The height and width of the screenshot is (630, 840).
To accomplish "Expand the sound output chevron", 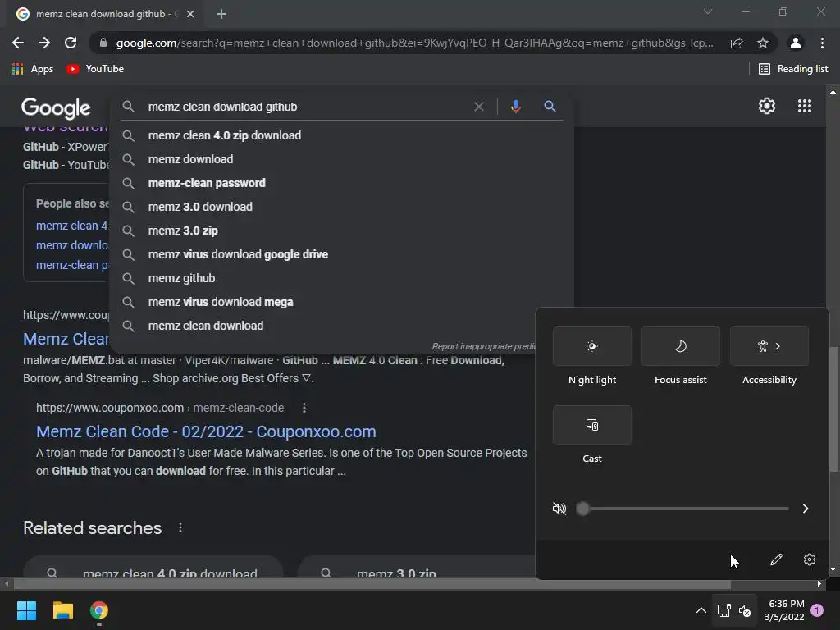I will coord(806,509).
